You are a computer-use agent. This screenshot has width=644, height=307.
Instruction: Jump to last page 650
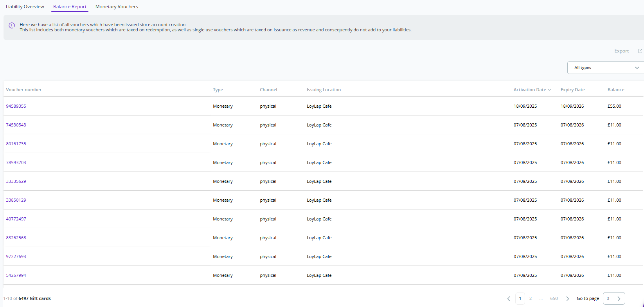(x=554, y=298)
